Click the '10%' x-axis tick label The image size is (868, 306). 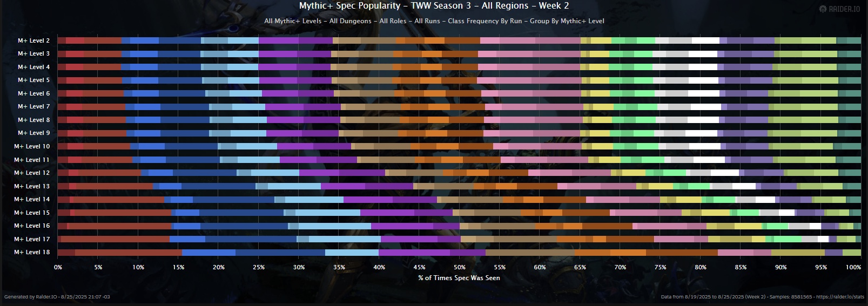pyautogui.click(x=138, y=267)
